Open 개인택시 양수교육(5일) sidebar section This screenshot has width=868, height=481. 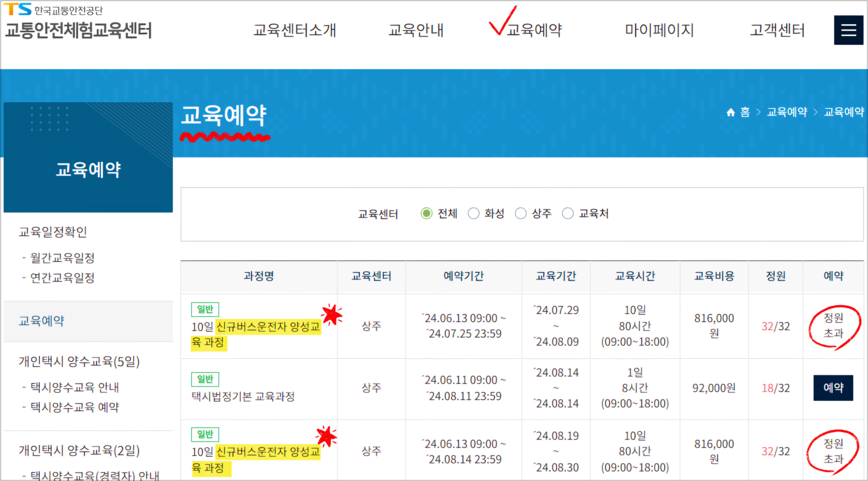tap(79, 361)
